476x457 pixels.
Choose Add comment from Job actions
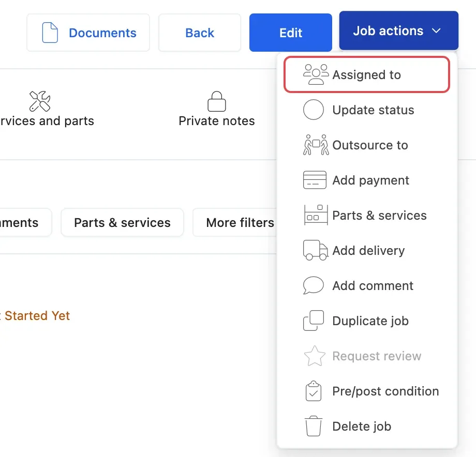pyautogui.click(x=367, y=285)
